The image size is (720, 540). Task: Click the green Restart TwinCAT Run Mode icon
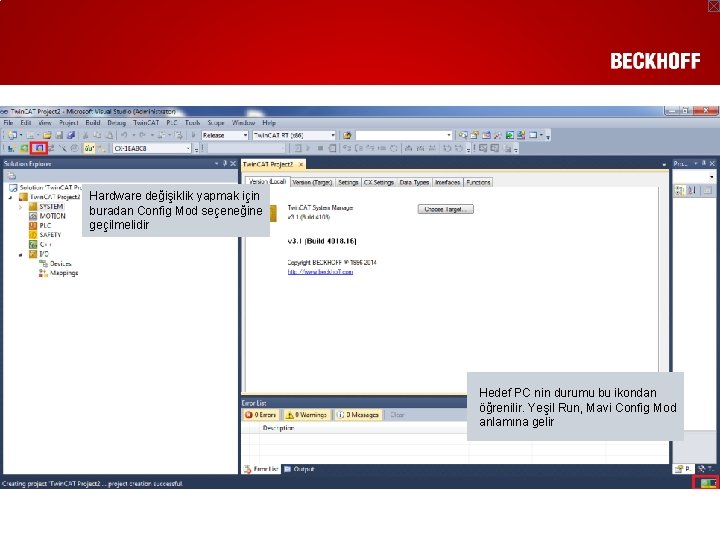pos(24,148)
